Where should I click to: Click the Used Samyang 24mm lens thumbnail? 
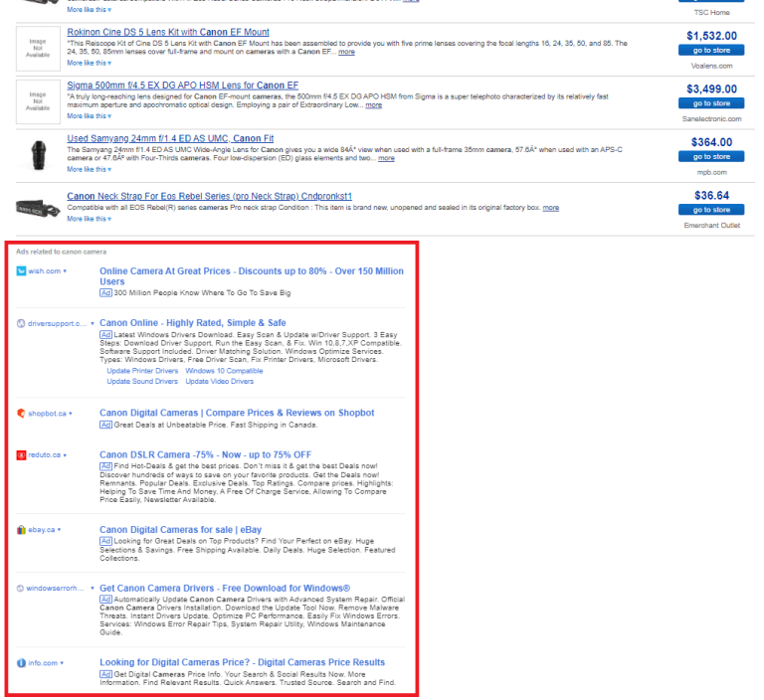click(38, 154)
